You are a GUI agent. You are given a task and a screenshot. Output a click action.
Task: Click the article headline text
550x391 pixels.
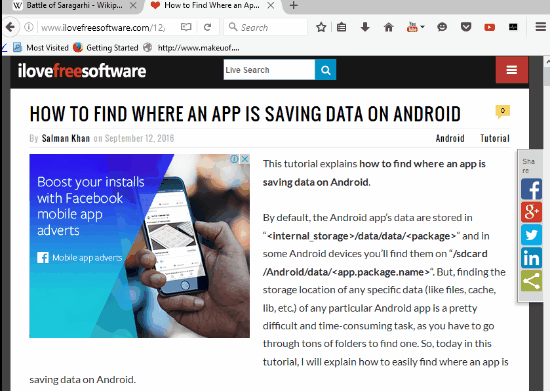pyautogui.click(x=245, y=114)
